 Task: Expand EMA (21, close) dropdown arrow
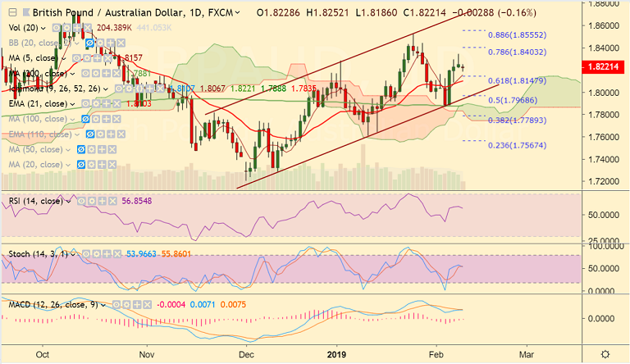pos(72,104)
